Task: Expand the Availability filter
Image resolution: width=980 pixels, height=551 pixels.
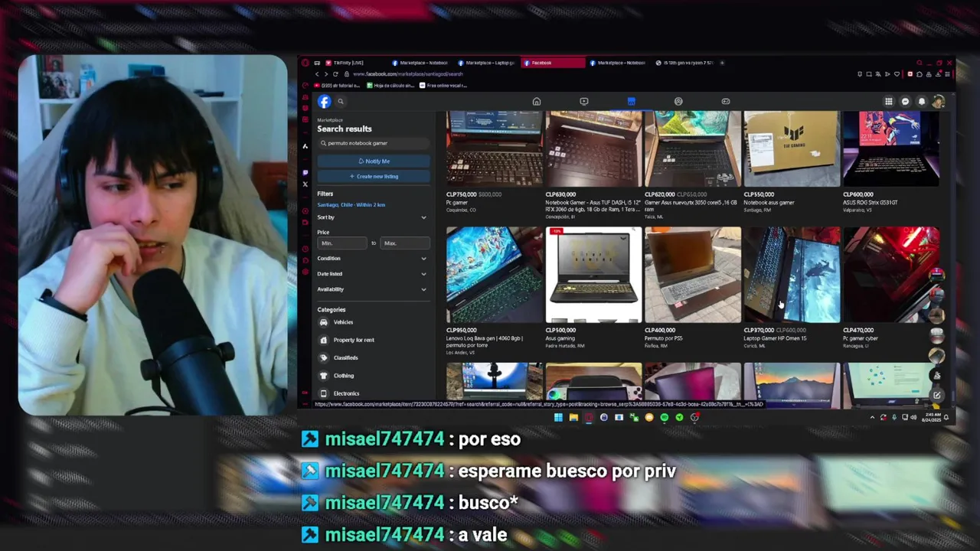Action: [373, 289]
